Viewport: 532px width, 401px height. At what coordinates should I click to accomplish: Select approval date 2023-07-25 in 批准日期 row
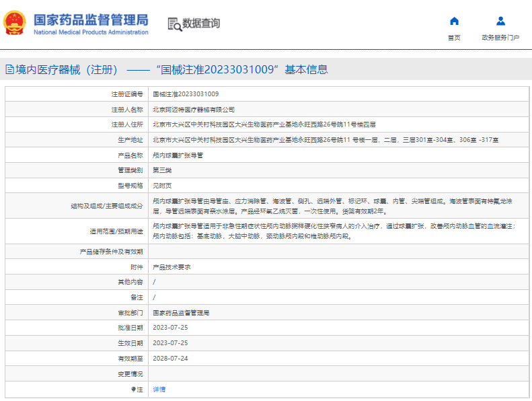170,328
